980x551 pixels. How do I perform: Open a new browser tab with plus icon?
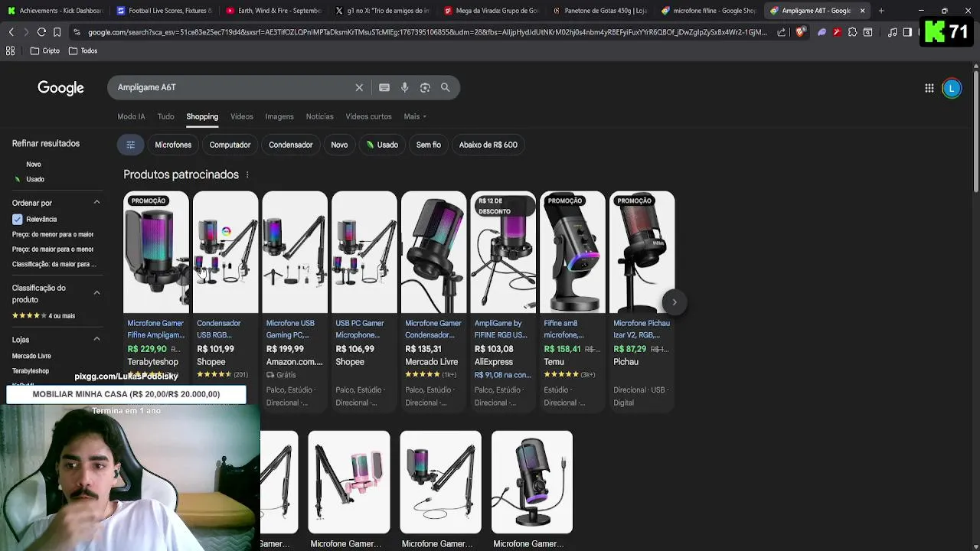881,11
